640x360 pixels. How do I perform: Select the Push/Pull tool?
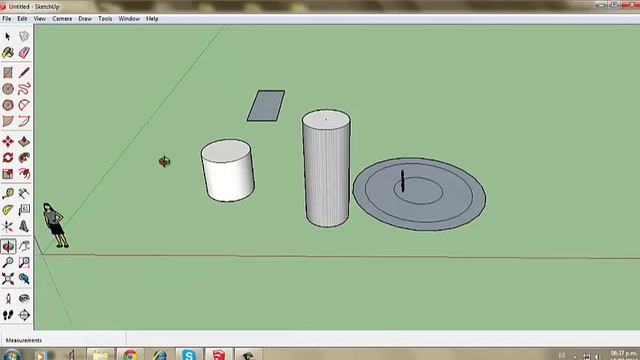point(24,141)
